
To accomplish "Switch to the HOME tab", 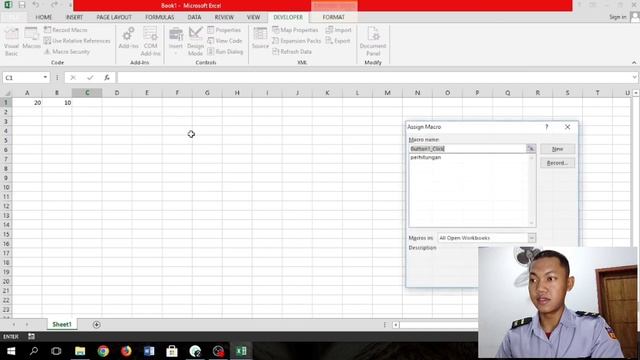I will (44, 17).
